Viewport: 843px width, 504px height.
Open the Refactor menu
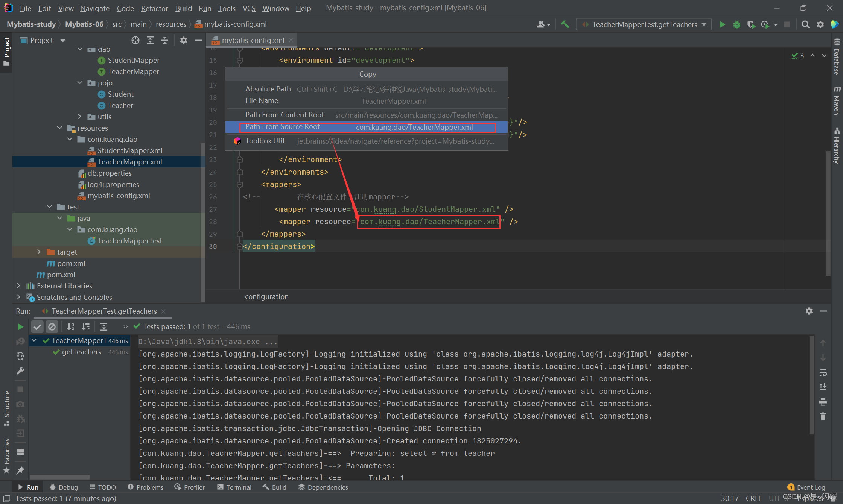point(154,8)
